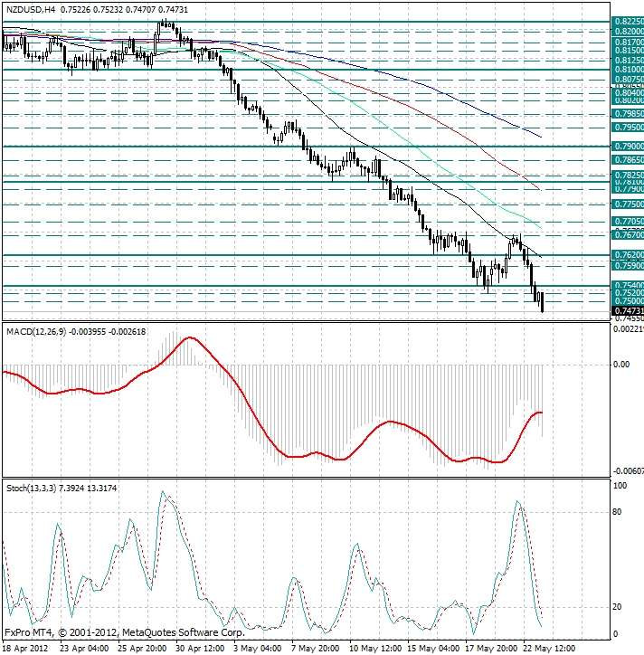The width and height of the screenshot is (644, 655).
Task: Click the MACD 0.00 zero level label
Action: (621, 365)
